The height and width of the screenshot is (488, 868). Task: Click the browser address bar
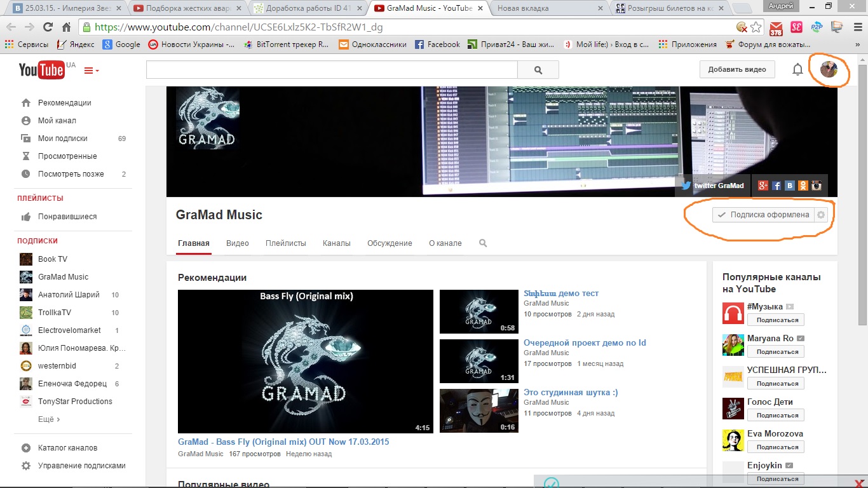(x=407, y=27)
